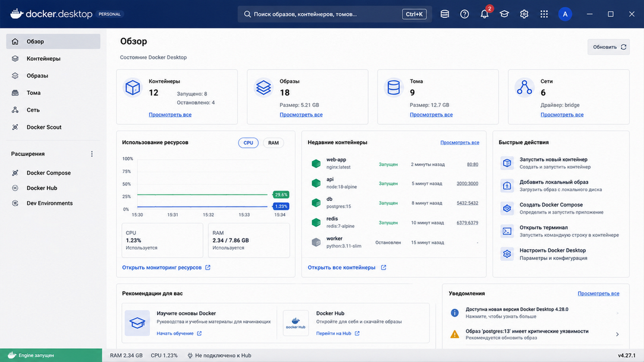Click the Обновить refresh button
The width and height of the screenshot is (644, 362).
pyautogui.click(x=609, y=47)
